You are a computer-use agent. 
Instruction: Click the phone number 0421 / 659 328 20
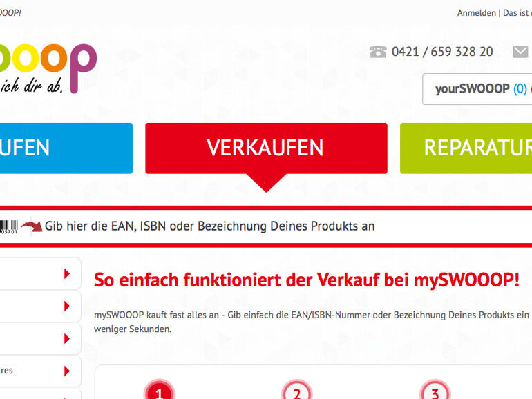click(x=442, y=52)
